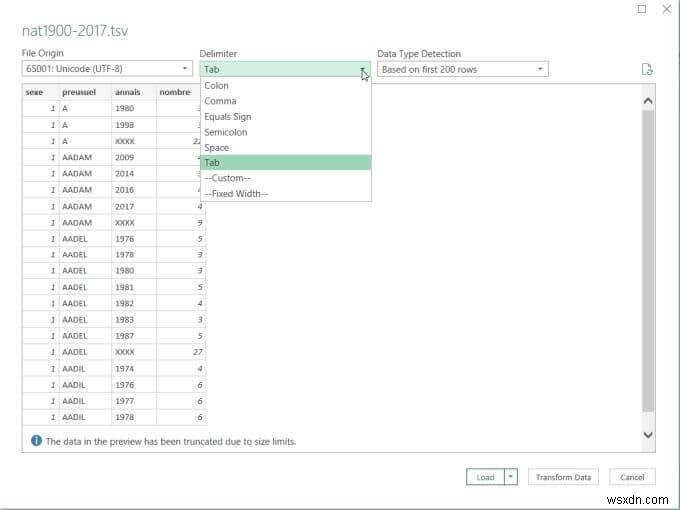Click the scroll down arrow of preview
Screen dimensions: 680x510
click(648, 435)
